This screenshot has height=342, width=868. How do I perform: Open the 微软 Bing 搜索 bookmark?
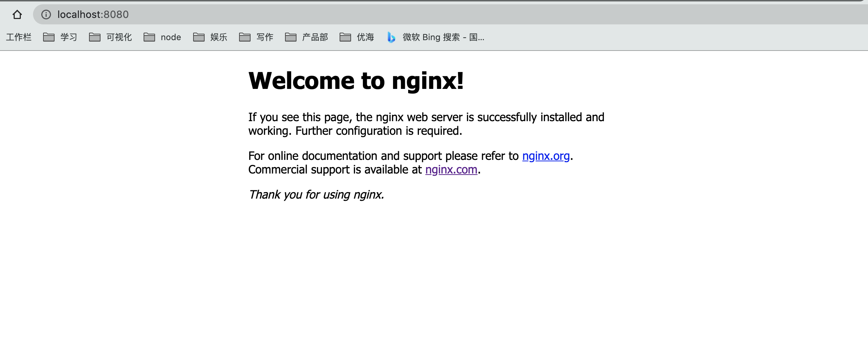436,37
